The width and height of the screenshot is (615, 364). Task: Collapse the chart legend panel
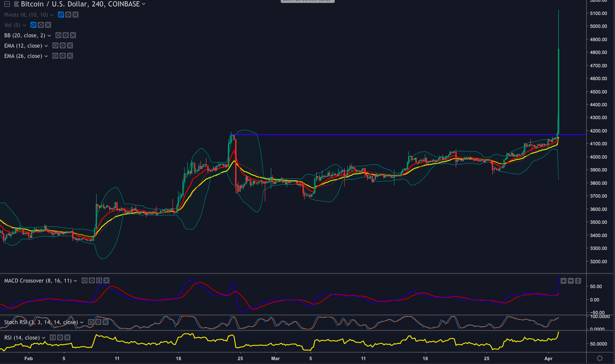[7, 4]
